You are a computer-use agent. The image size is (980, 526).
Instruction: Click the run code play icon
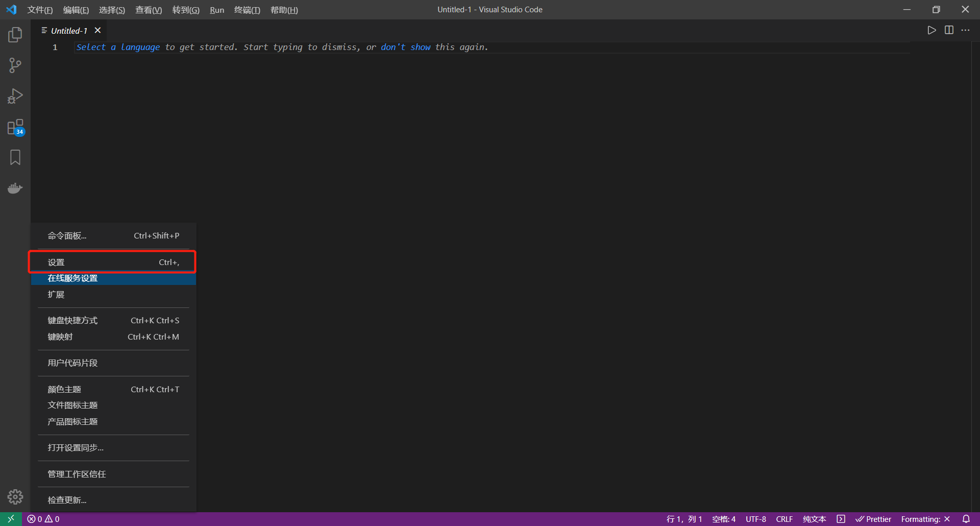click(932, 30)
